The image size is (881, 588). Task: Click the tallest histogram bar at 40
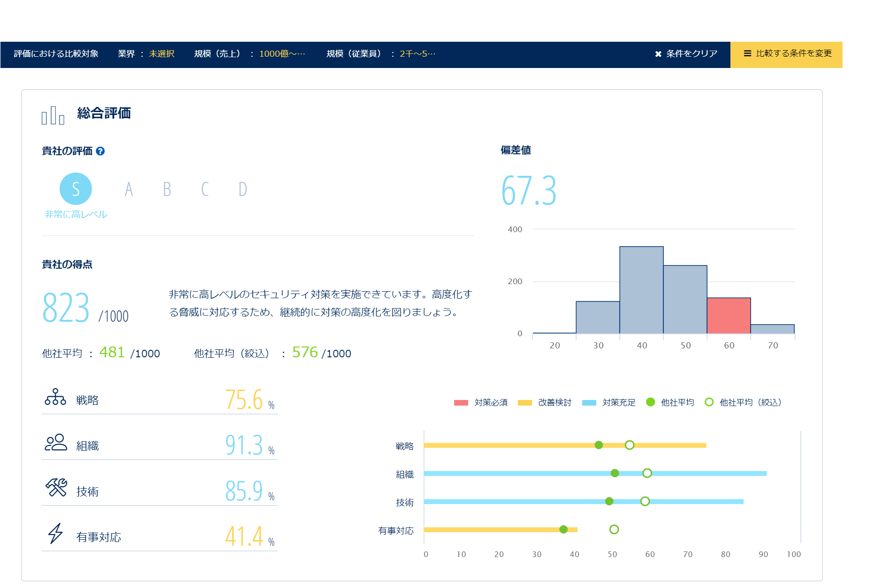(641, 290)
